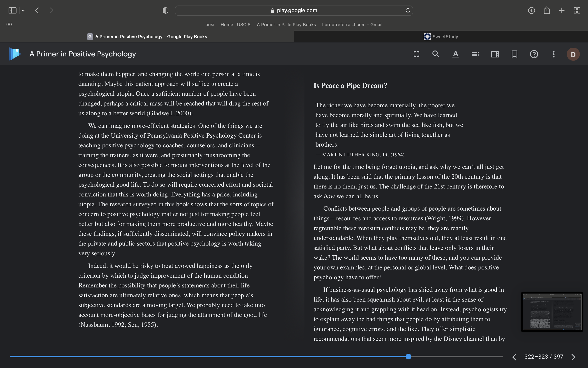This screenshot has height=368, width=588.
Task: Click the italic word how
Action: [x=329, y=196]
